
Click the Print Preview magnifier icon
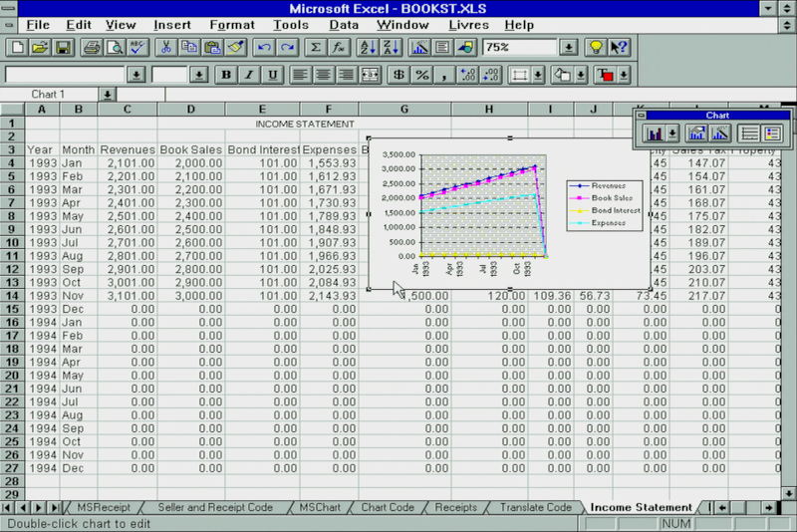click(x=115, y=47)
